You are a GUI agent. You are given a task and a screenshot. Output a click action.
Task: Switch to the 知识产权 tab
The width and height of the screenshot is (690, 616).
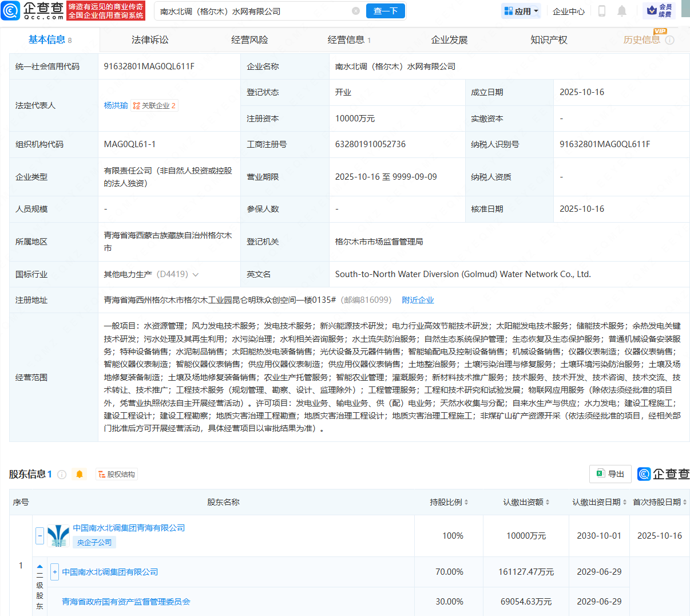(549, 40)
